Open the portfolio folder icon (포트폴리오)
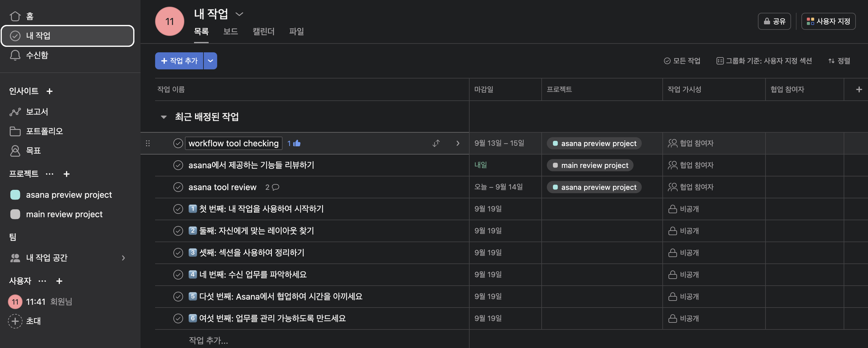868x348 pixels. point(15,131)
